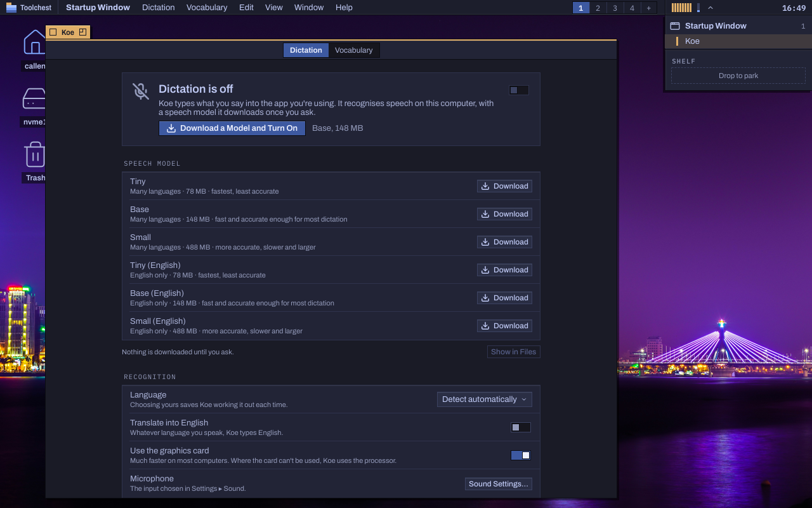Viewport: 812px width, 508px height.
Task: Open the Dictation menu in the menu bar
Action: 159,8
